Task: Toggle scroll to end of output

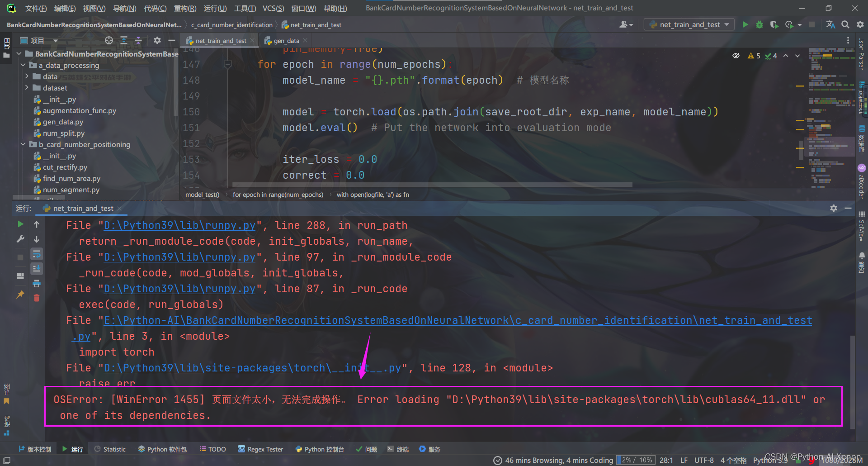Action: (x=37, y=269)
